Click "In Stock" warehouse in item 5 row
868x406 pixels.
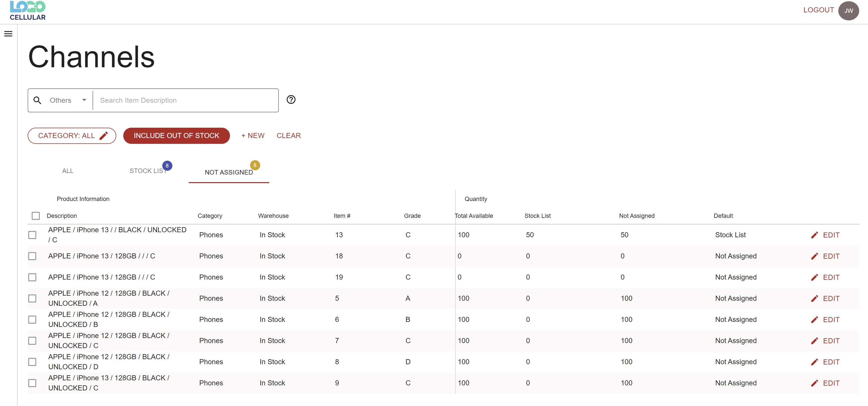(x=272, y=298)
